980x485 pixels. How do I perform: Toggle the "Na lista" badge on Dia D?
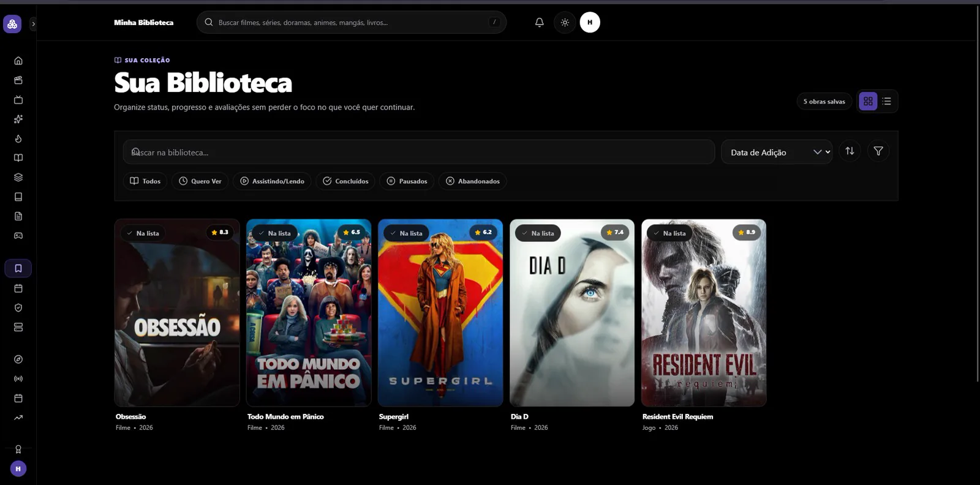click(x=538, y=233)
